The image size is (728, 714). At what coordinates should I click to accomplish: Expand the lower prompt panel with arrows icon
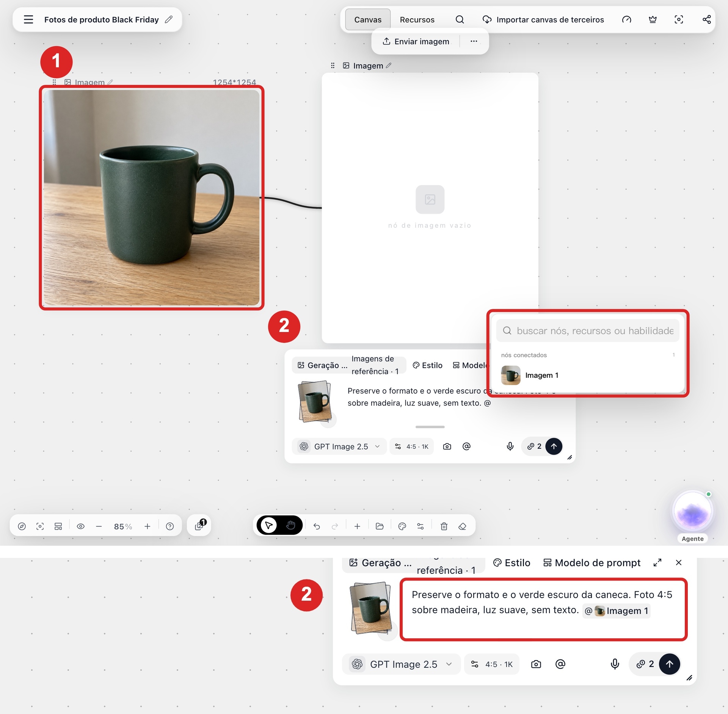(x=657, y=563)
